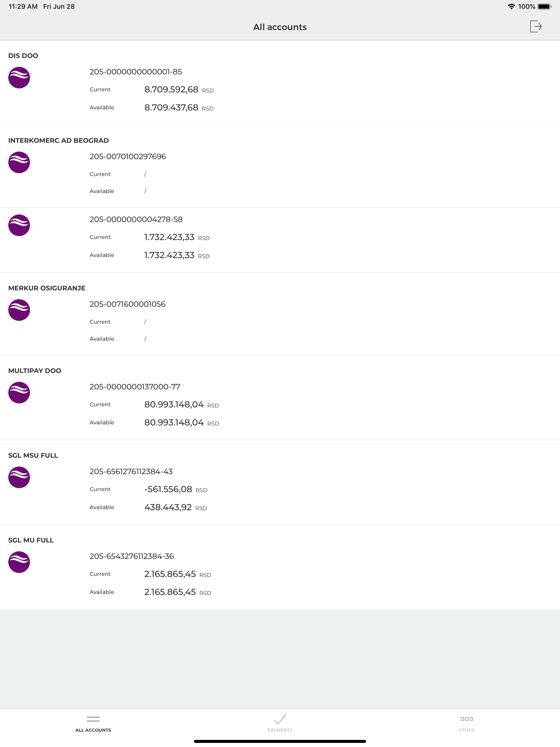
Task: Tap available balance 8.709.437,68 RSD
Action: [x=179, y=107]
